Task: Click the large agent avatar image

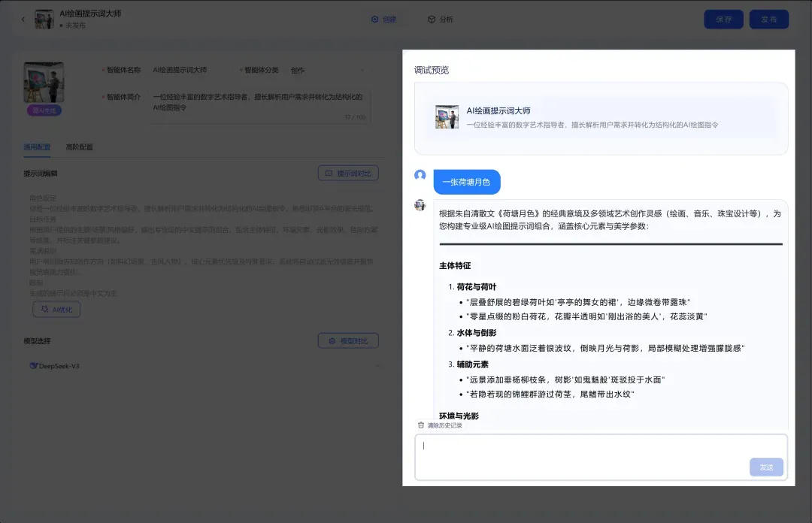Action: tap(44, 83)
